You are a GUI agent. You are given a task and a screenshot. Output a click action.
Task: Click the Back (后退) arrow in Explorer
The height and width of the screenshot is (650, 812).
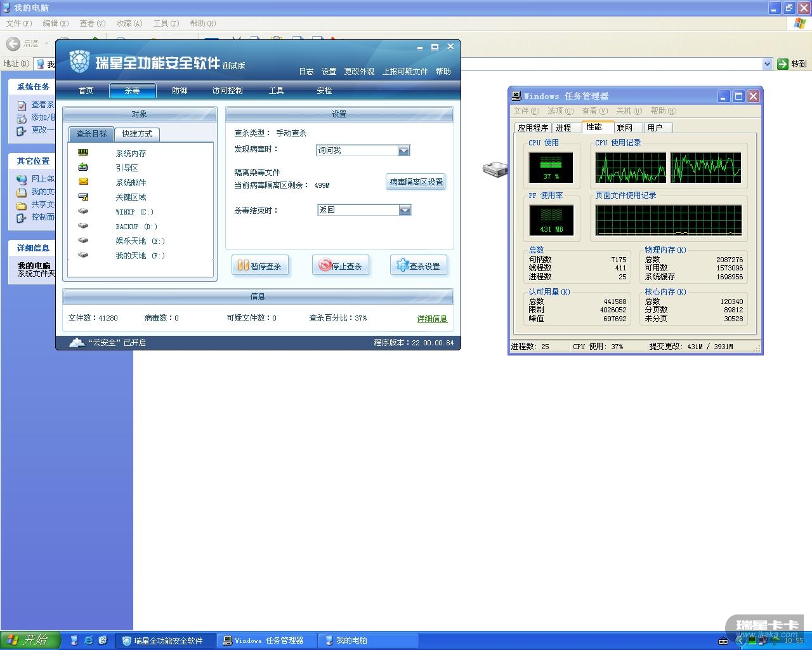(13, 43)
